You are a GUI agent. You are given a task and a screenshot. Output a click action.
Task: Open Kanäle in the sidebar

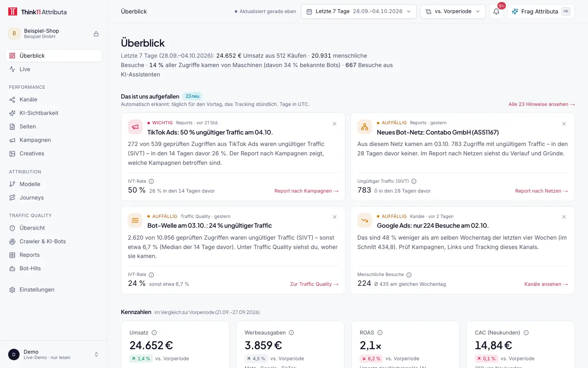53,99
